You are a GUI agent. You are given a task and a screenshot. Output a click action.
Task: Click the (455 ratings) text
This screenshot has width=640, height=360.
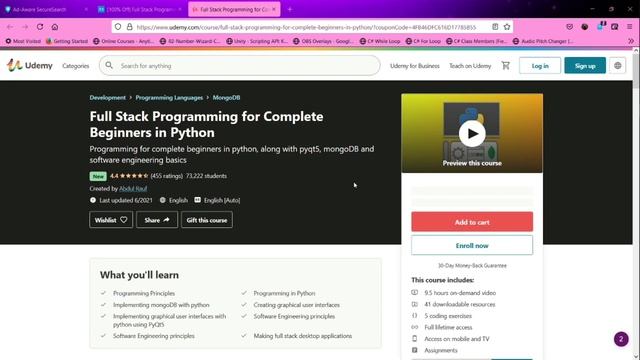click(x=167, y=176)
